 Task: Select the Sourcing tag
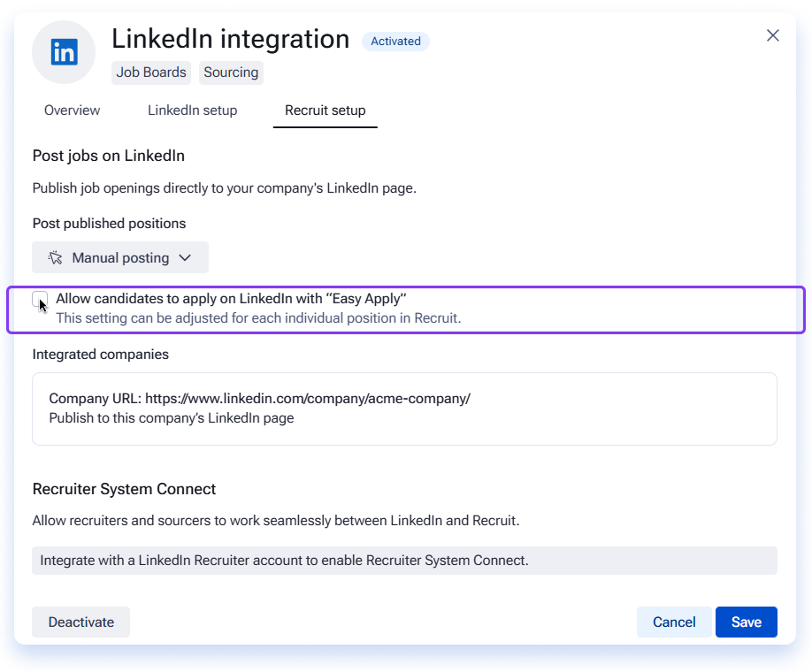click(231, 73)
